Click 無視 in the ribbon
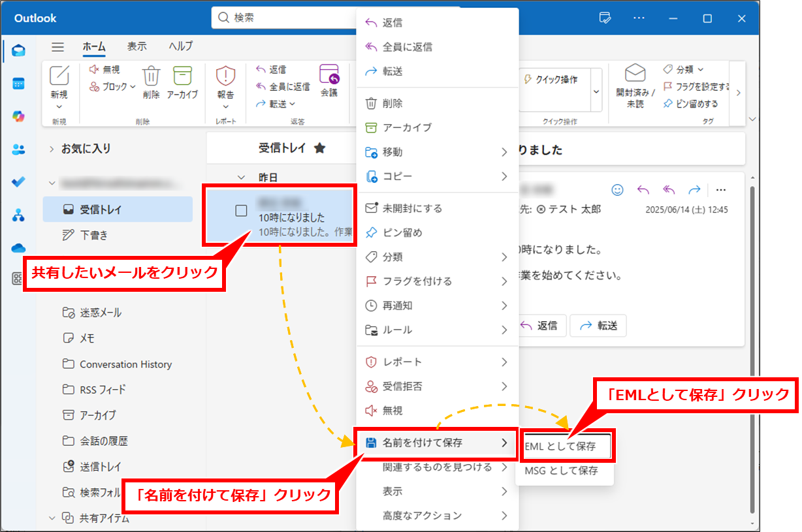This screenshot has height=532, width=802. 104,69
